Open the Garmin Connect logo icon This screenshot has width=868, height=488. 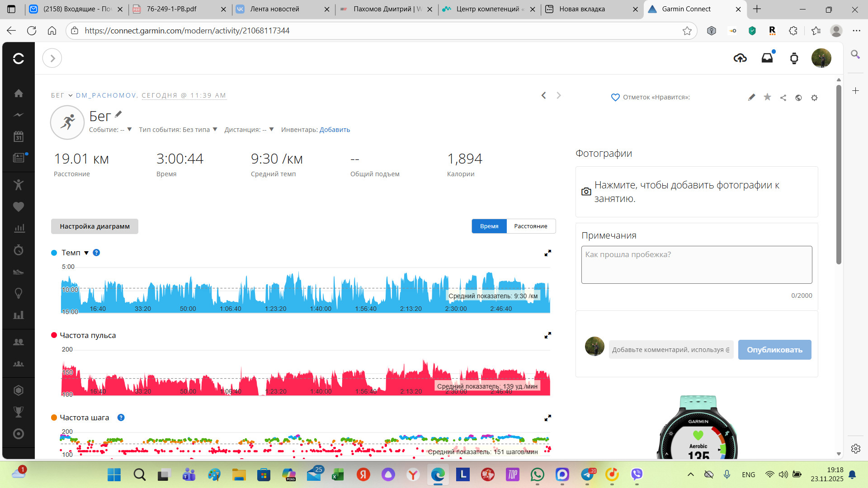click(x=19, y=58)
